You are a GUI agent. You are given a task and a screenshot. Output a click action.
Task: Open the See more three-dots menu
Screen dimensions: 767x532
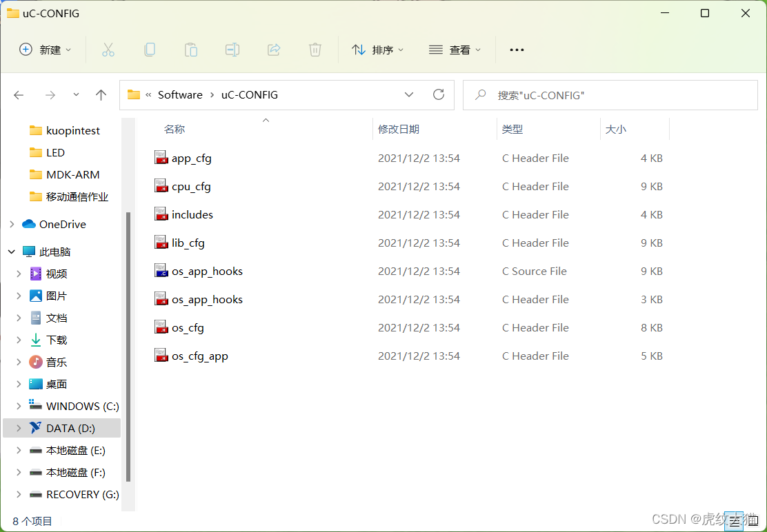517,50
